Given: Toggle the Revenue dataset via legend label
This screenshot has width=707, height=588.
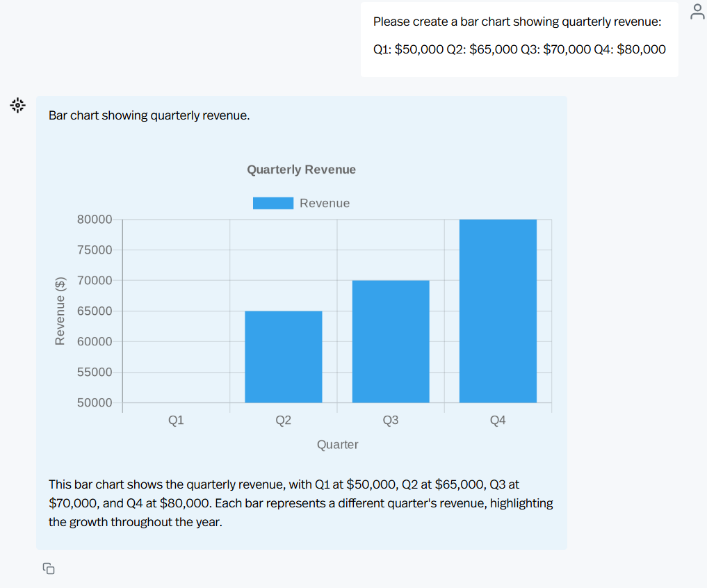Looking at the screenshot, I should [x=325, y=203].
